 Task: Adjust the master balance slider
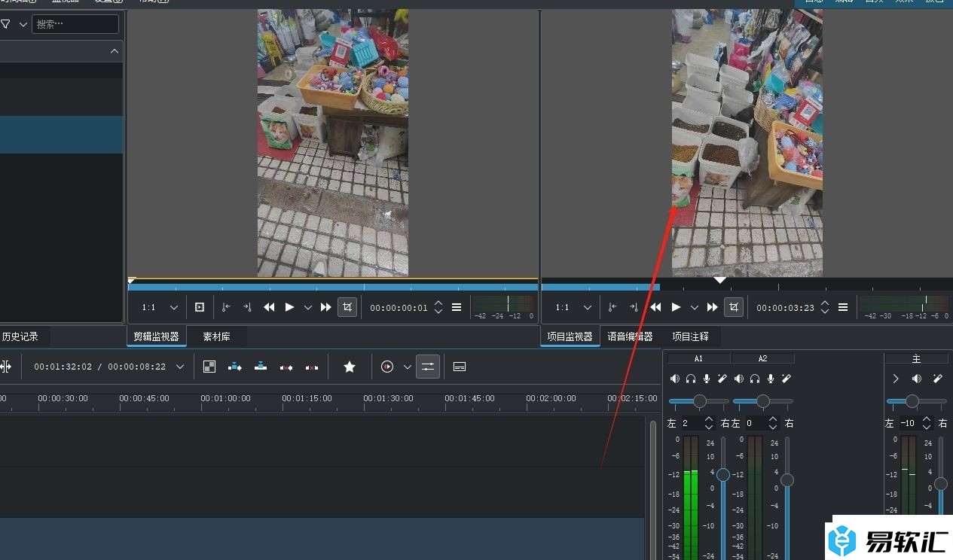[x=917, y=401]
